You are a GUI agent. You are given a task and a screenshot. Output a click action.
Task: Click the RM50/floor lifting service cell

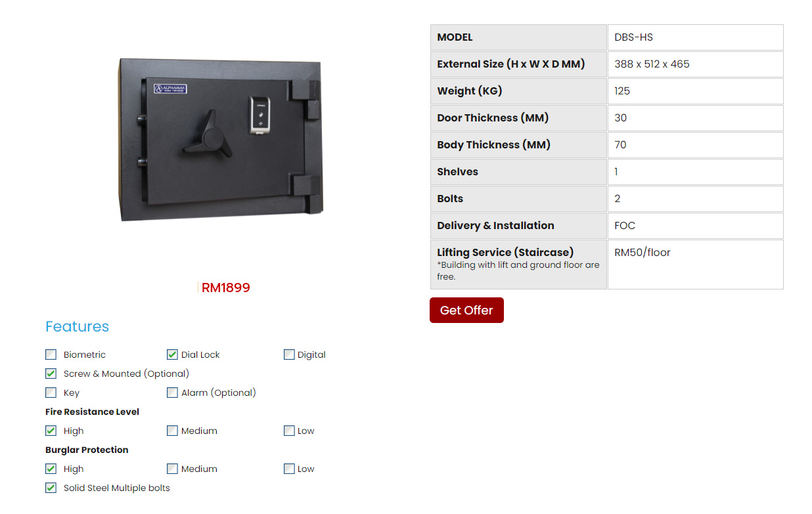[694, 264]
